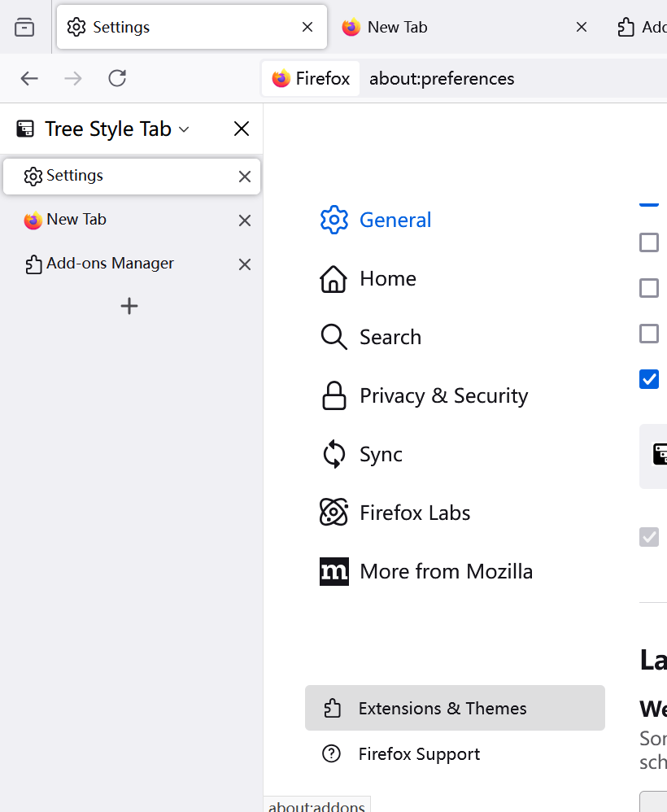Click the Firefox identity icon in address bar
Viewport: 667px width, 812px height.
(311, 79)
